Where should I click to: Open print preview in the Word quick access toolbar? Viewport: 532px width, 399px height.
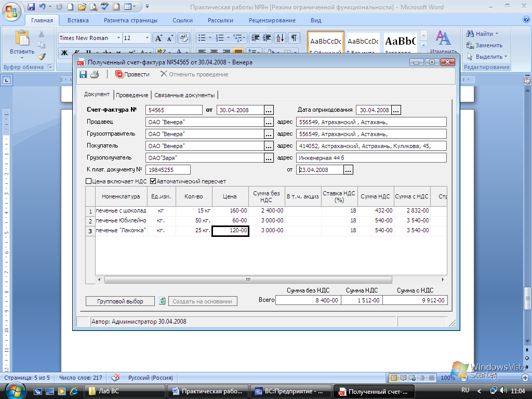(94, 7)
